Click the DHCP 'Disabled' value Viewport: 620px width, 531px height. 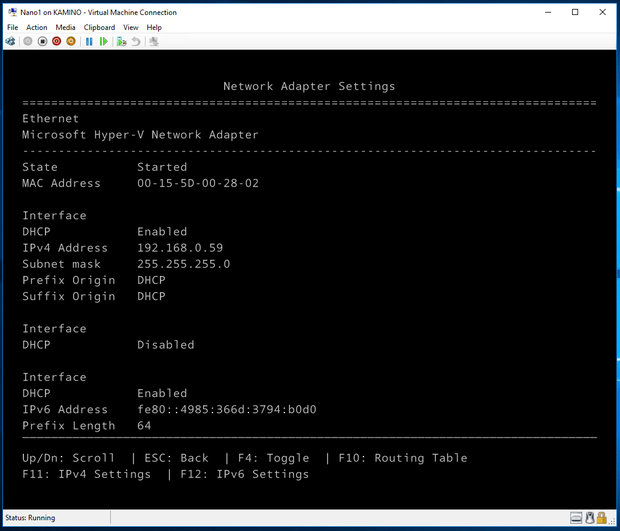point(166,345)
